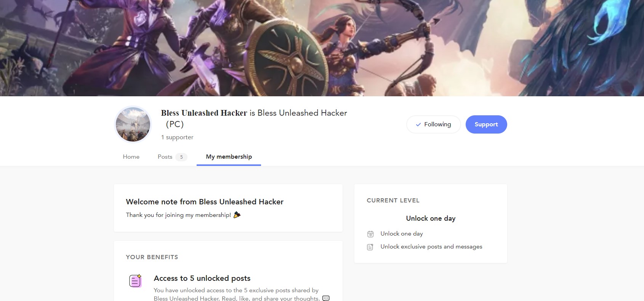Click the Unlock one day level heading
This screenshot has height=301, width=644.
click(x=431, y=218)
